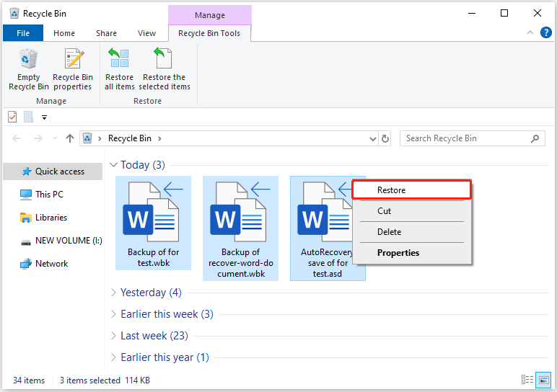Switch to the View tab
The height and width of the screenshot is (392, 557).
(x=146, y=33)
